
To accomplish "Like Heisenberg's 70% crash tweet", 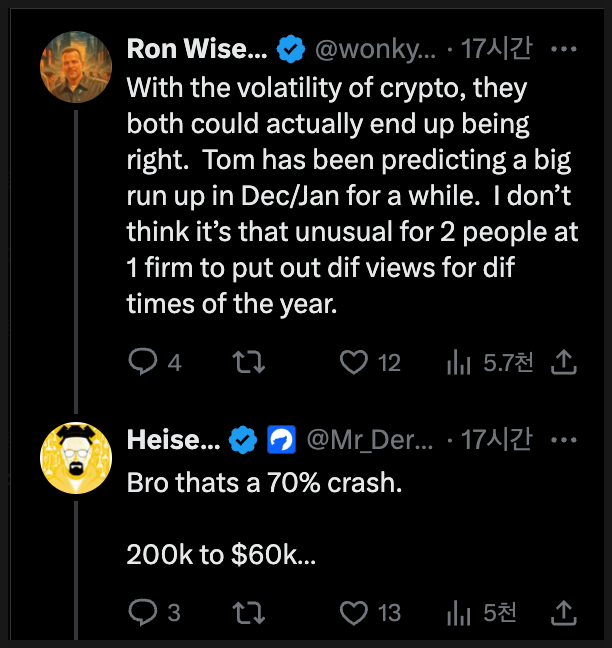I will [354, 612].
